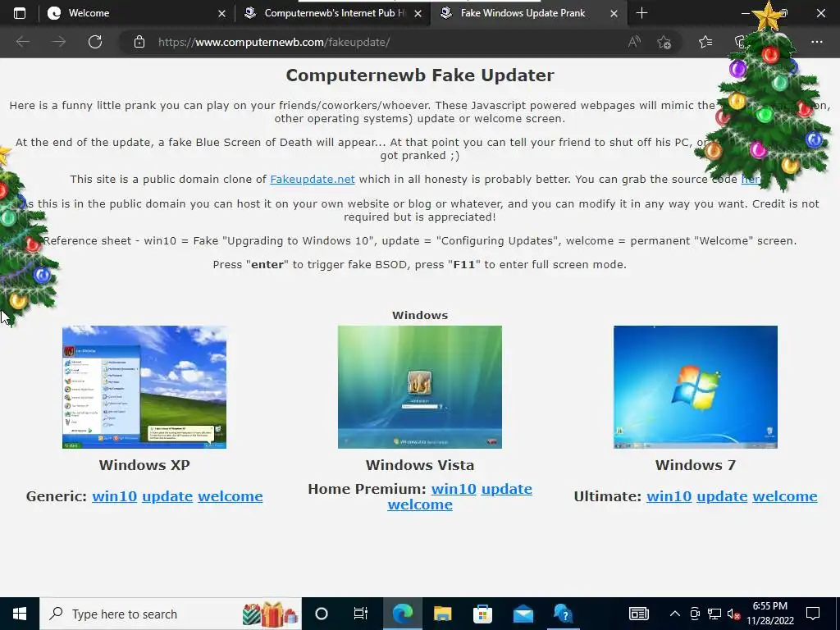This screenshot has height=630, width=840.
Task: Click the Windows 7 desktop thumbnail
Action: pyautogui.click(x=696, y=387)
